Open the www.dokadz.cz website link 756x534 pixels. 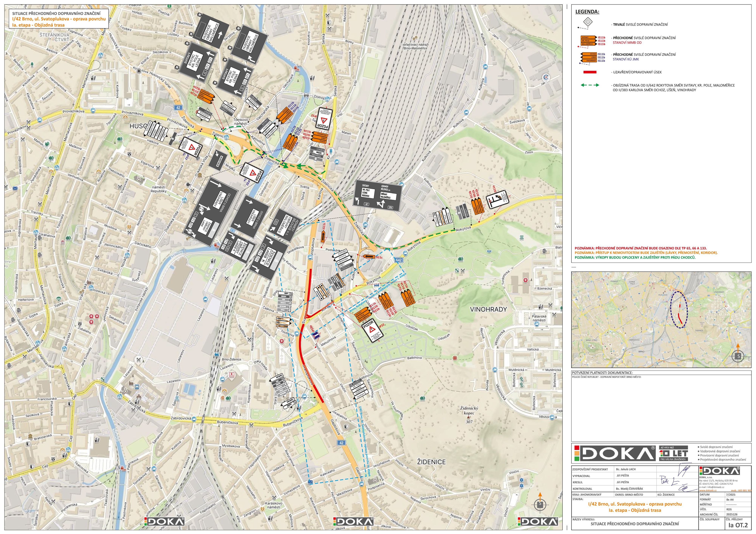tap(708, 490)
